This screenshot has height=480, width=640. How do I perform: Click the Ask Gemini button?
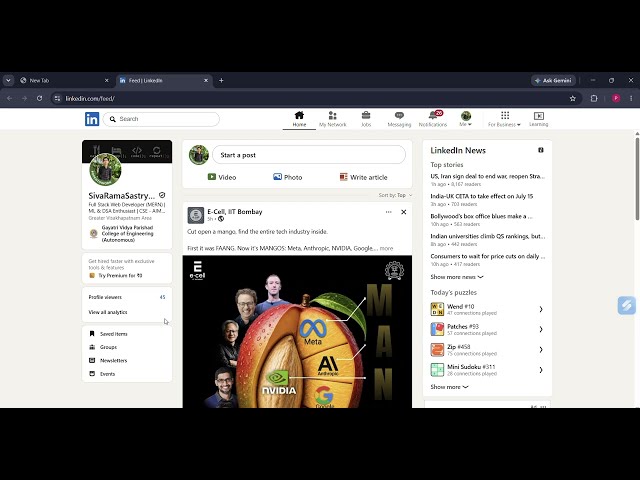[553, 80]
